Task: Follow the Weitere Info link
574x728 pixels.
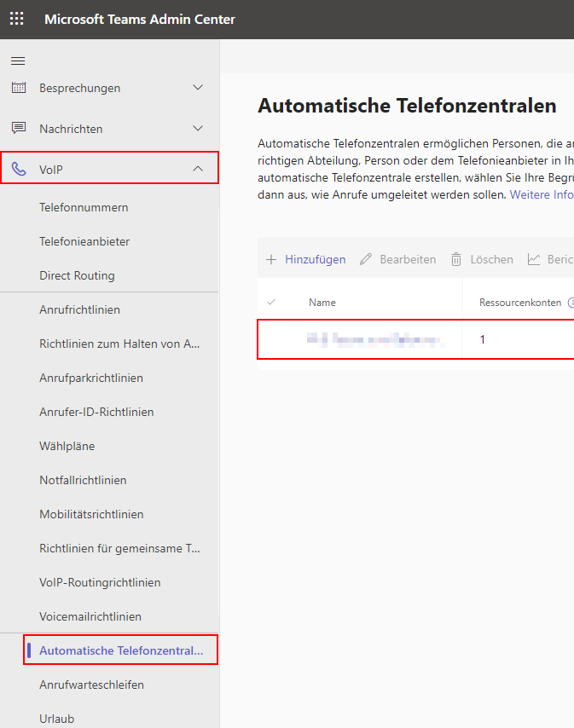Action: (x=542, y=194)
